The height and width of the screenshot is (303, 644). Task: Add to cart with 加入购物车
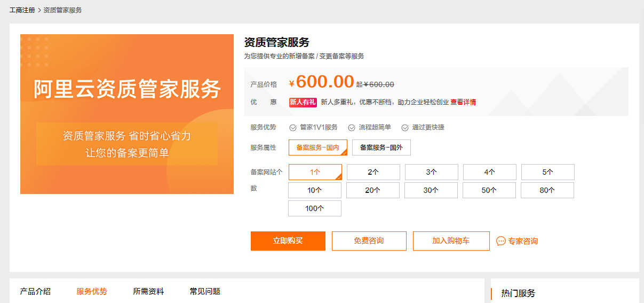click(x=451, y=241)
